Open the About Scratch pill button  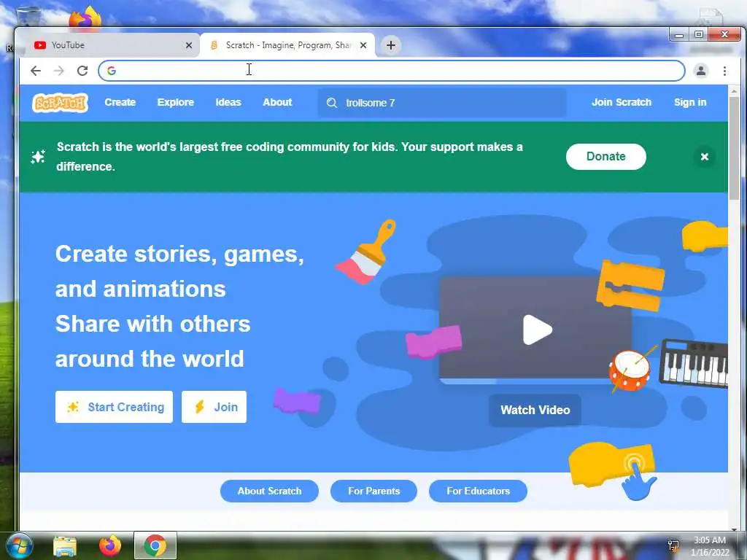[x=269, y=491]
